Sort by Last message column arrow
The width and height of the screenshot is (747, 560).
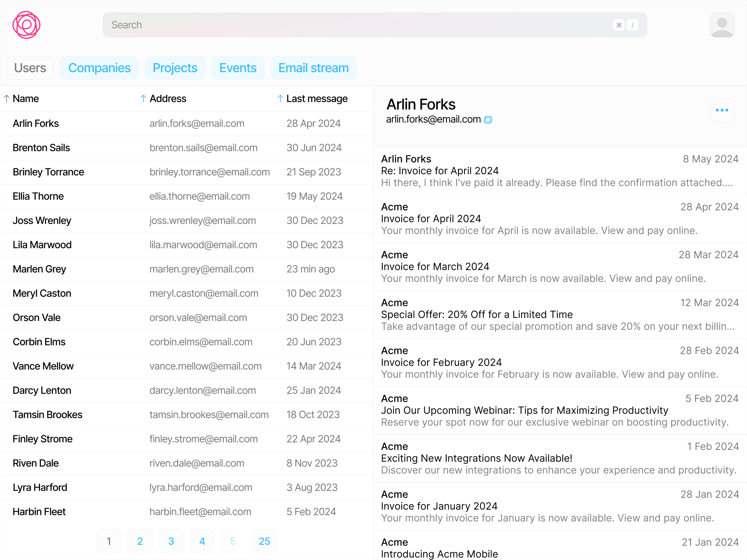point(280,99)
